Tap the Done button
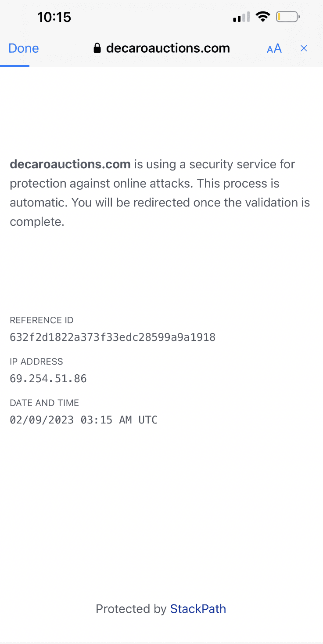The image size is (323, 644). point(24,48)
